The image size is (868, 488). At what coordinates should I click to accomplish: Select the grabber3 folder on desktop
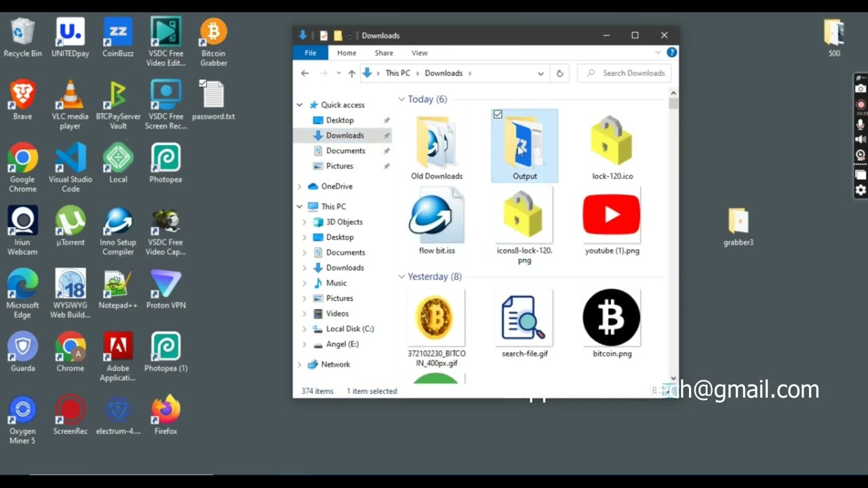pyautogui.click(x=738, y=226)
